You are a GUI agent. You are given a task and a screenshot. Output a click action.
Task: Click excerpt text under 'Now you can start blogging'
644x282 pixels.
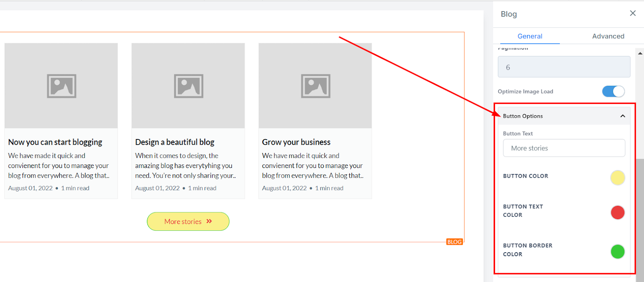coord(59,166)
